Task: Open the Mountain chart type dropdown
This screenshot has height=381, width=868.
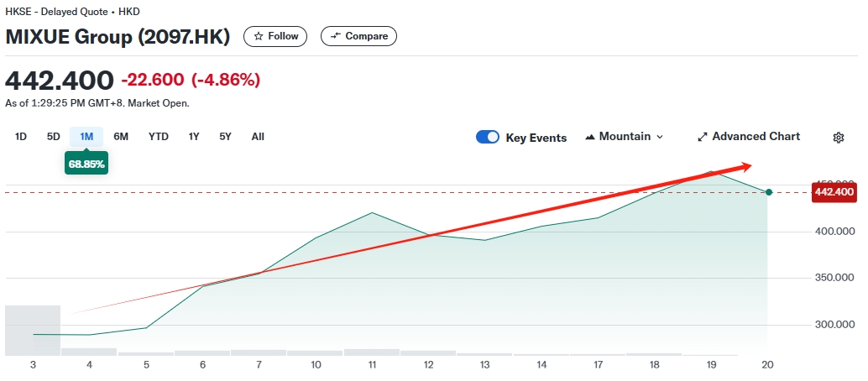Action: [x=624, y=137]
